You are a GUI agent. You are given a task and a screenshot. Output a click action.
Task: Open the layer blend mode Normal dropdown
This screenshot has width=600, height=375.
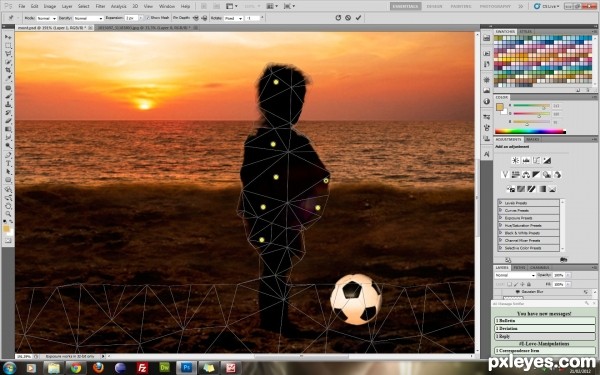[515, 275]
